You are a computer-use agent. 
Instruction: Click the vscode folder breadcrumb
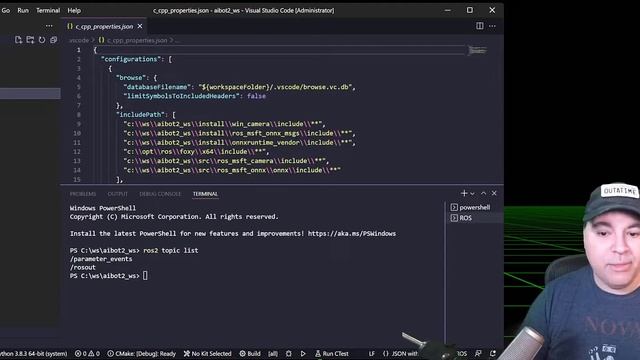79,40
